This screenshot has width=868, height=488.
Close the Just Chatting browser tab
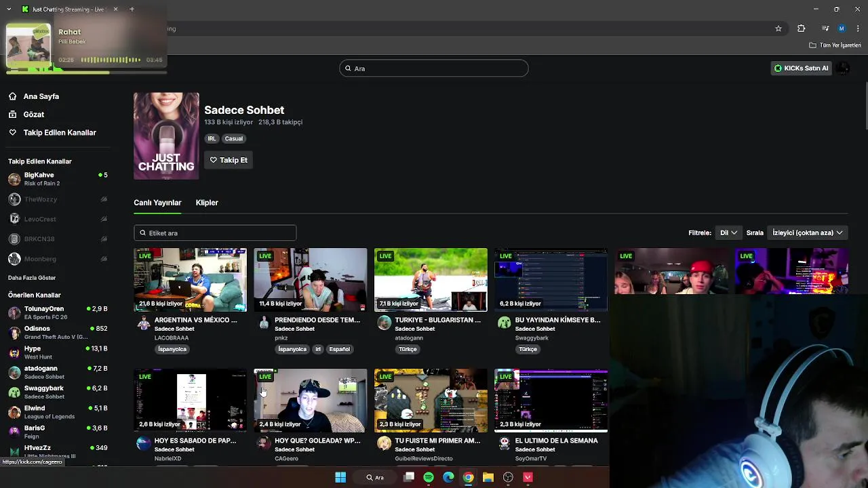(x=115, y=9)
